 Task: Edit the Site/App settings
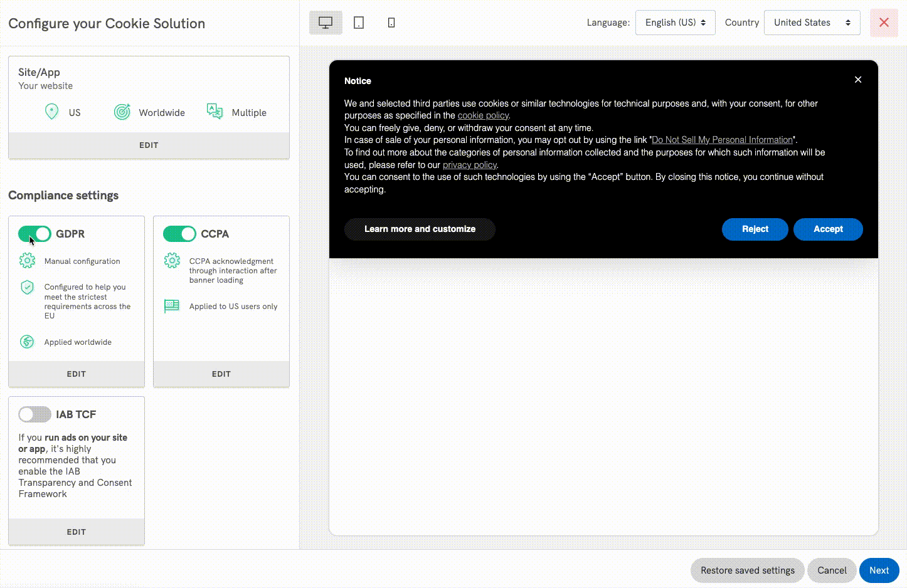tap(149, 145)
